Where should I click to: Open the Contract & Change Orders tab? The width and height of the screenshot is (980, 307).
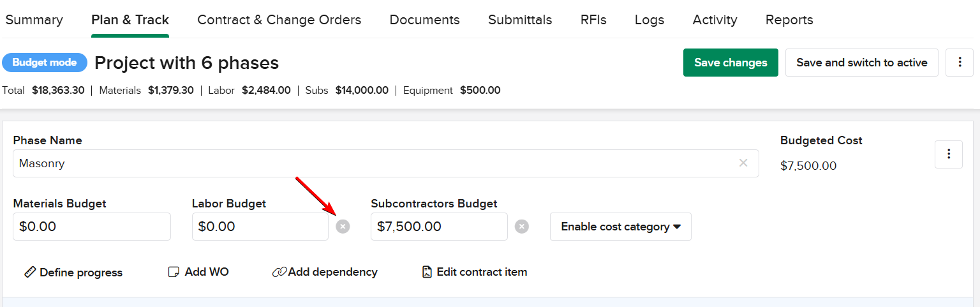tap(279, 20)
